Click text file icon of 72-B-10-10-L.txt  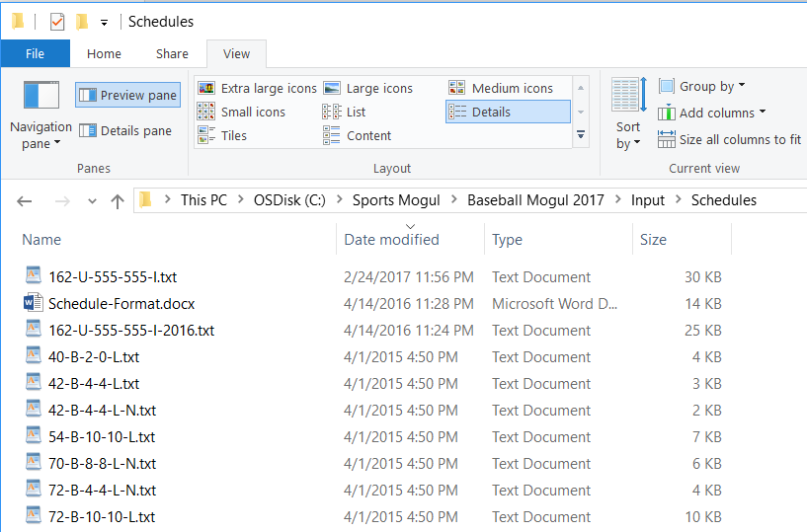34,516
